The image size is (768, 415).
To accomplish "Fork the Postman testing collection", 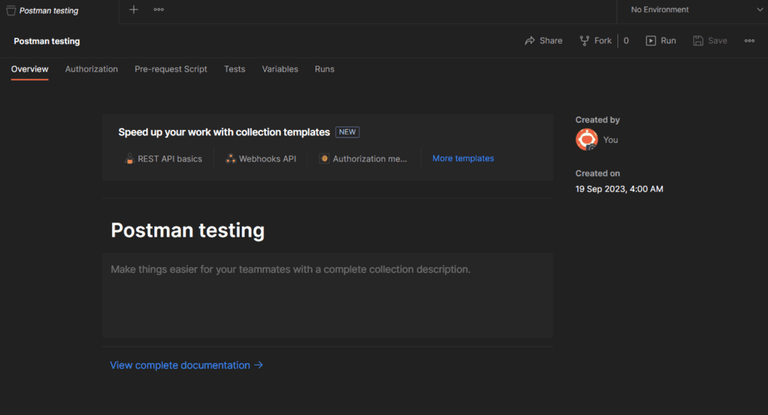I will (x=596, y=41).
